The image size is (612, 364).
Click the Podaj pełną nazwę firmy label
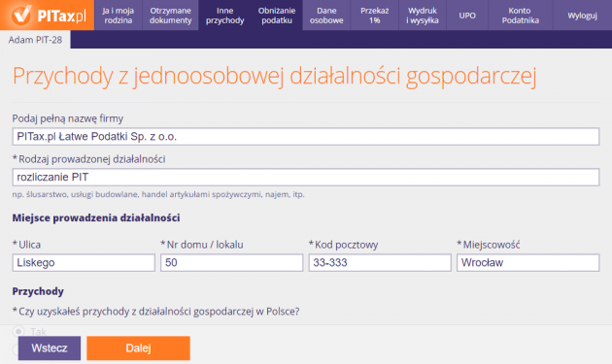(68, 118)
